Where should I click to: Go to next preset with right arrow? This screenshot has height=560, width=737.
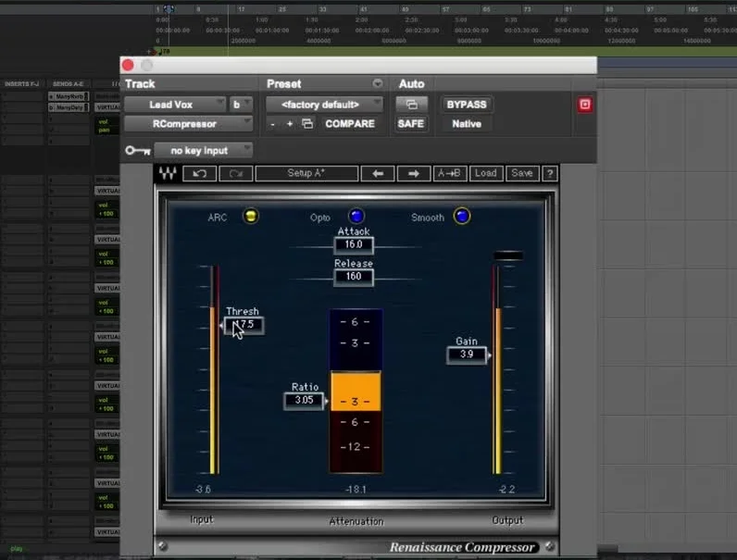coord(414,173)
